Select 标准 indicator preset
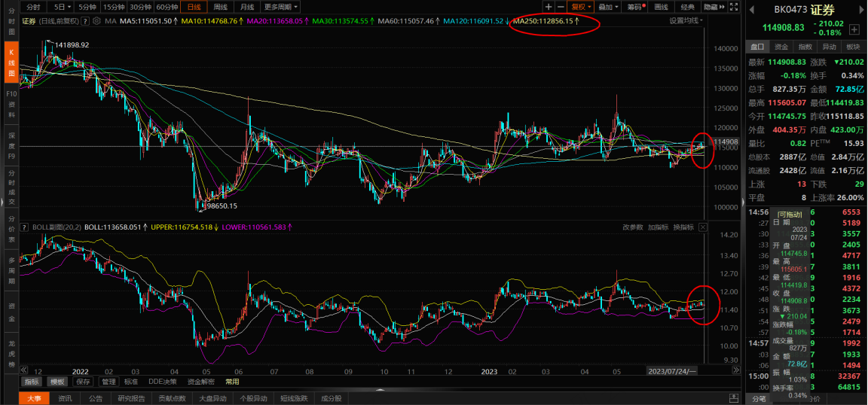The width and height of the screenshot is (868, 405). click(131, 382)
